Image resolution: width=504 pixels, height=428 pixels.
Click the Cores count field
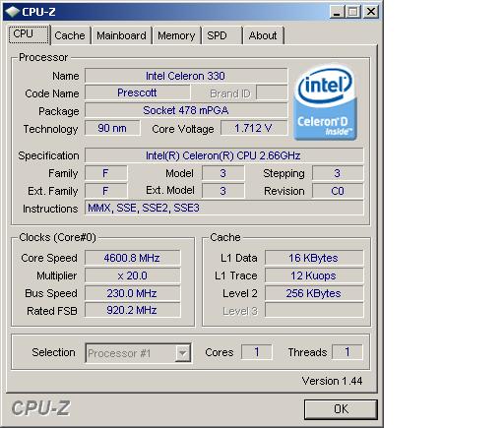pyautogui.click(x=257, y=352)
